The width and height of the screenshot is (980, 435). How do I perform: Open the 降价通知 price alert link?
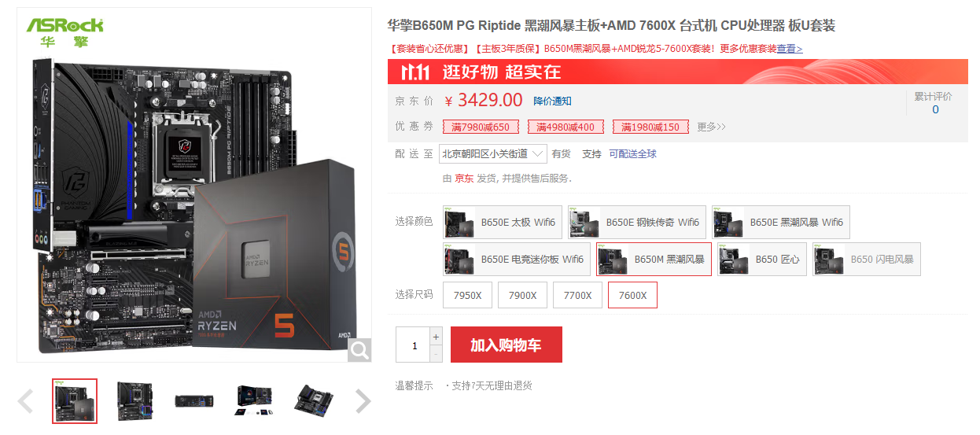coord(552,101)
